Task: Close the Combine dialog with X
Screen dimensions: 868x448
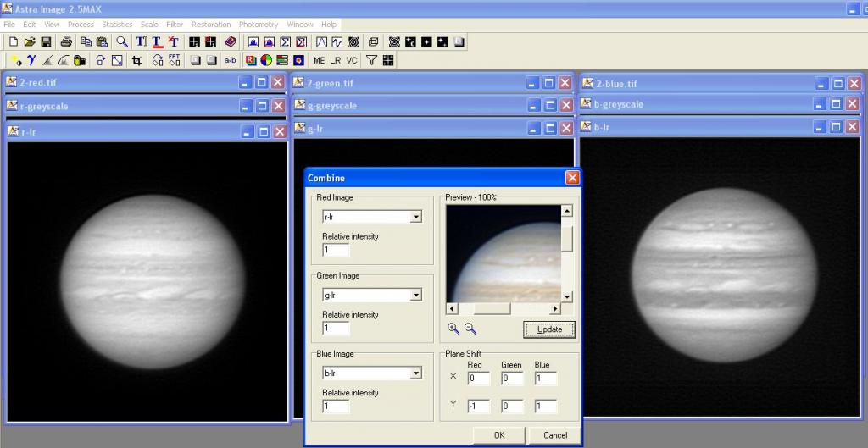Action: pyautogui.click(x=572, y=178)
